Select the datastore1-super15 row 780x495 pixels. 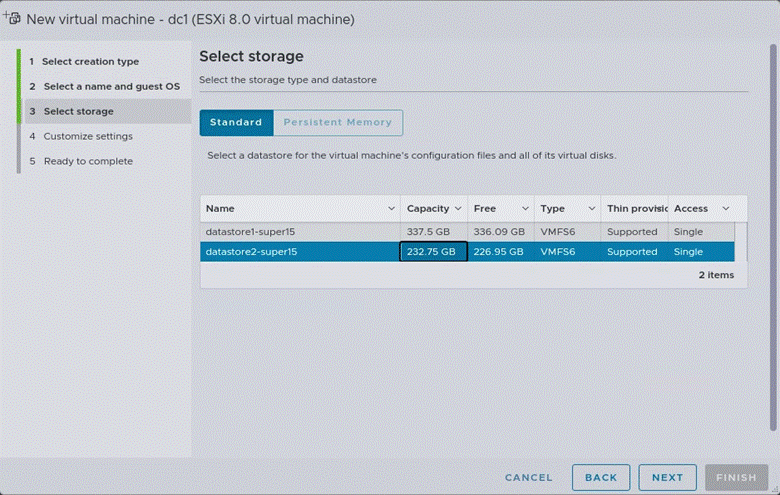(467, 232)
